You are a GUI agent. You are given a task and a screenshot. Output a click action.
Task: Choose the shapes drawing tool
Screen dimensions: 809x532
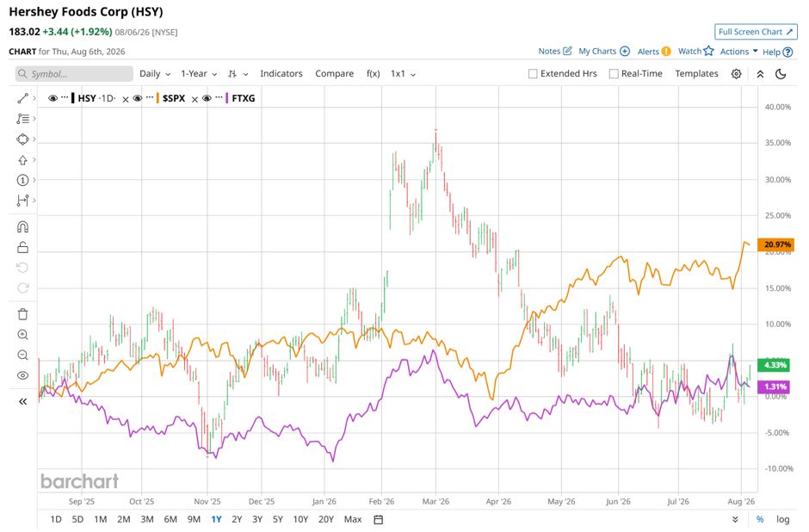click(22, 139)
